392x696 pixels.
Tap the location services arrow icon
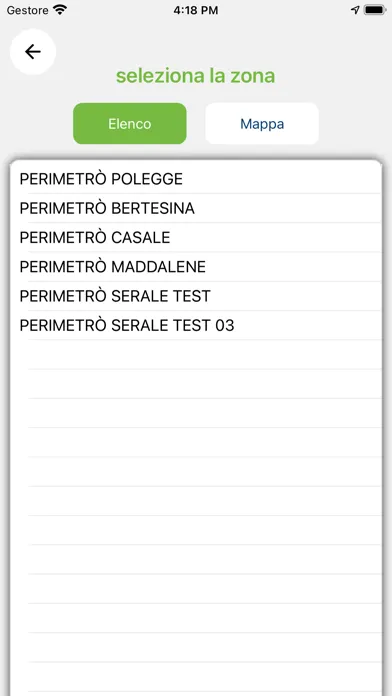[x=355, y=10]
